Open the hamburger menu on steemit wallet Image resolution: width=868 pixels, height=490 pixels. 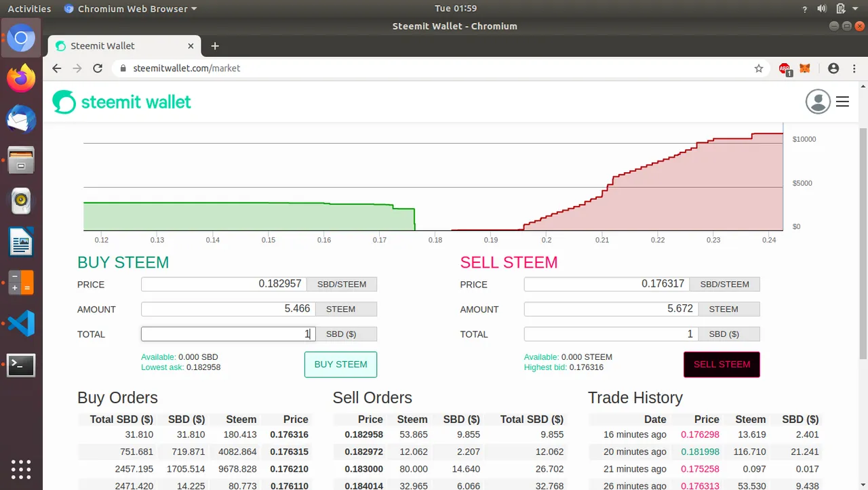tap(842, 102)
